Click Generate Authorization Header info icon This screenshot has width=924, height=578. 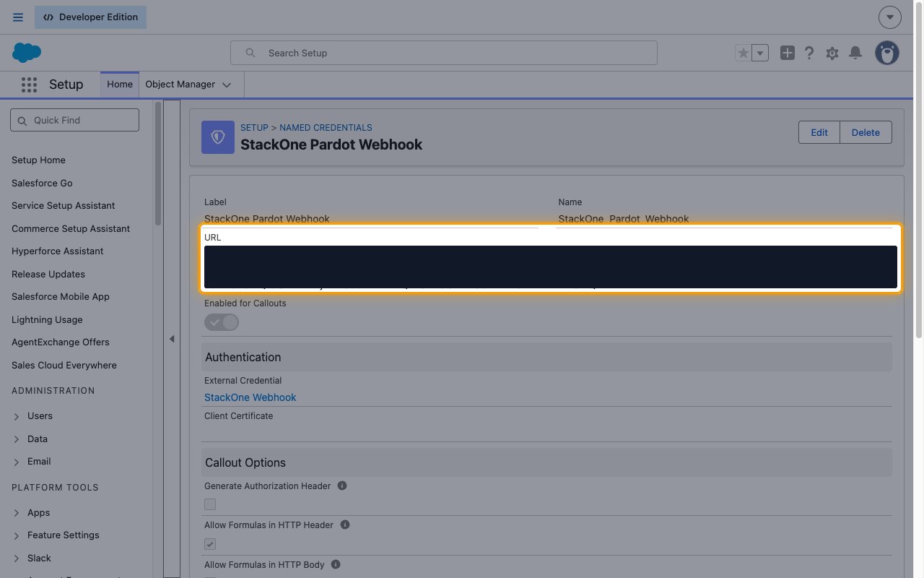[x=342, y=486]
